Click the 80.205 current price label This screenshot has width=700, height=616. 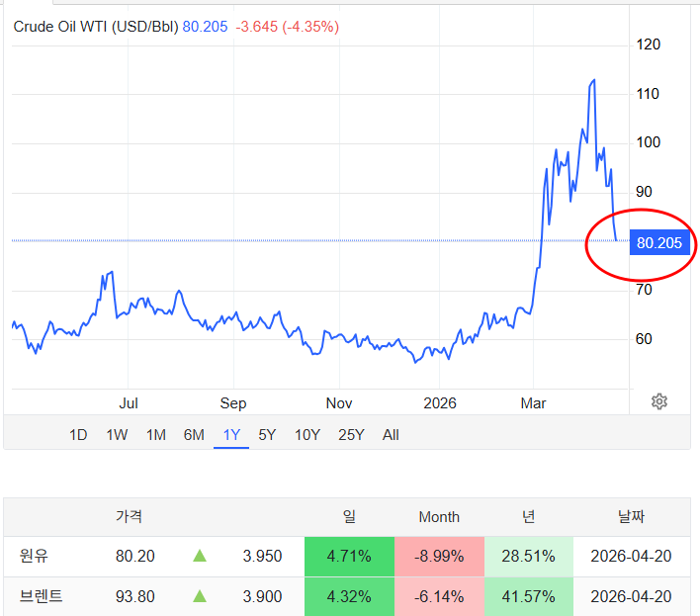click(659, 242)
